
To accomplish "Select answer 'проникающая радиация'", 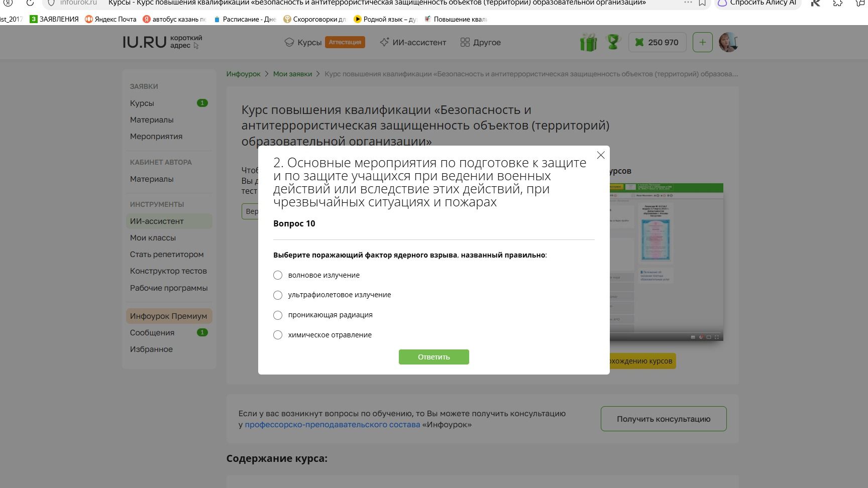I will tap(278, 315).
